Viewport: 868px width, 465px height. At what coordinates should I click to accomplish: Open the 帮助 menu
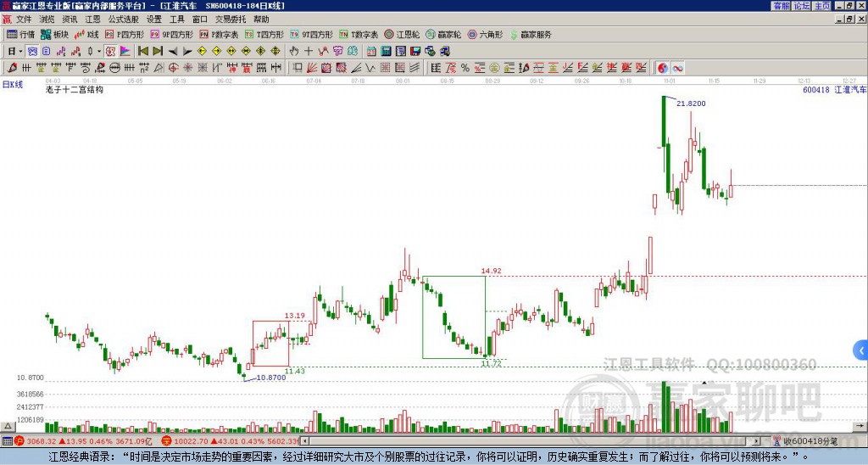261,20
